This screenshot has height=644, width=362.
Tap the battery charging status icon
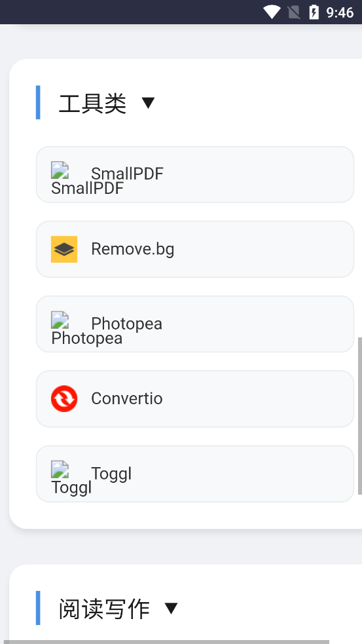point(314,12)
